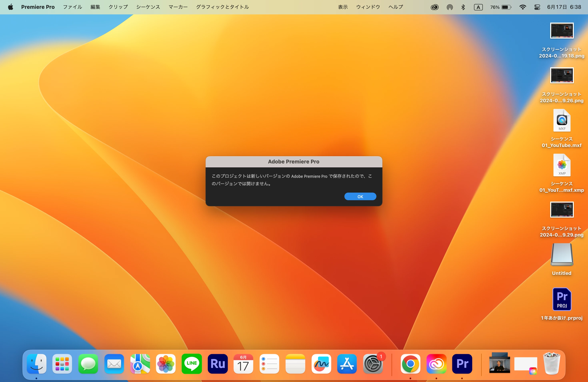The width and height of the screenshot is (588, 382).
Task: Select the シーケンス 01_YouTube.mxf file
Action: click(562, 120)
